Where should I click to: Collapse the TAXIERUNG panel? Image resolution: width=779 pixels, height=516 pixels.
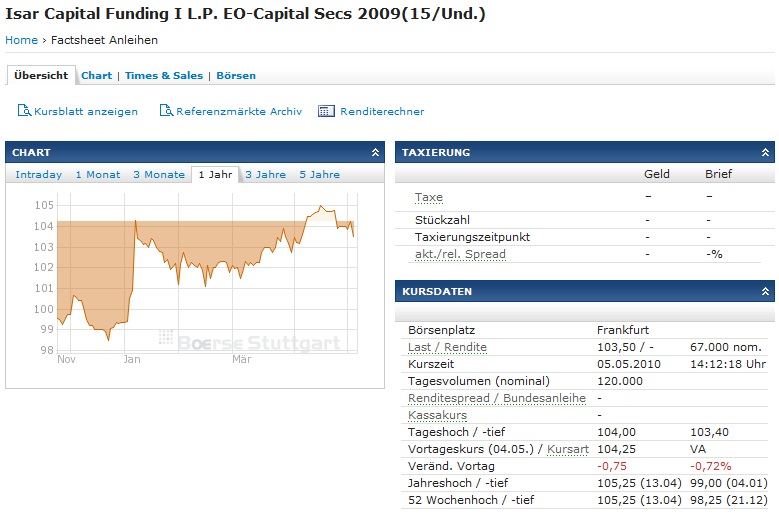coord(765,152)
